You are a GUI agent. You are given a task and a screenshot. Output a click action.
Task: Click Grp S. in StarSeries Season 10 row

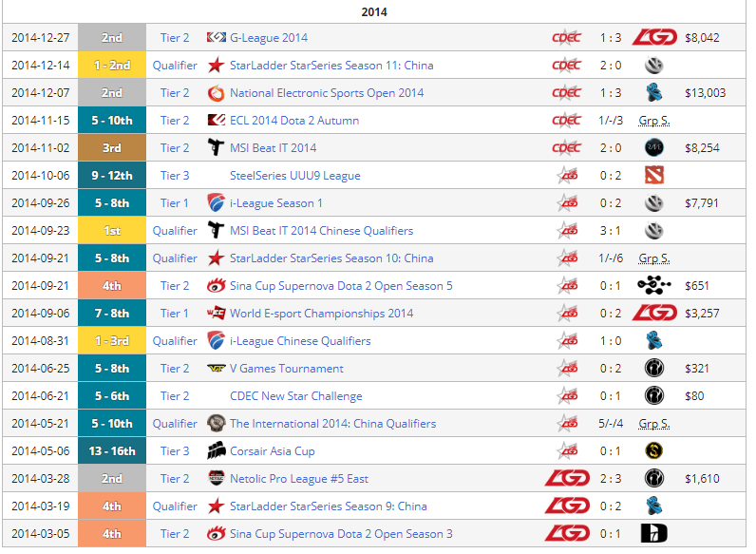pyautogui.click(x=653, y=258)
